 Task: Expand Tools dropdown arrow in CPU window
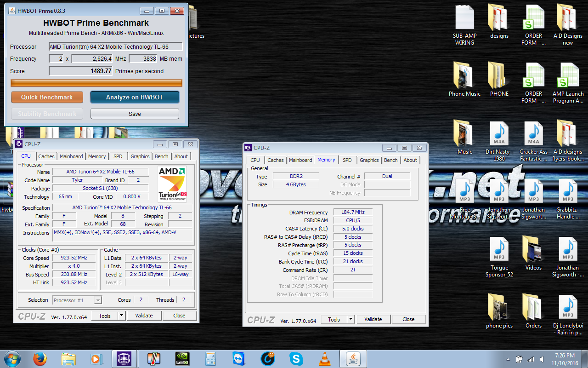(121, 316)
